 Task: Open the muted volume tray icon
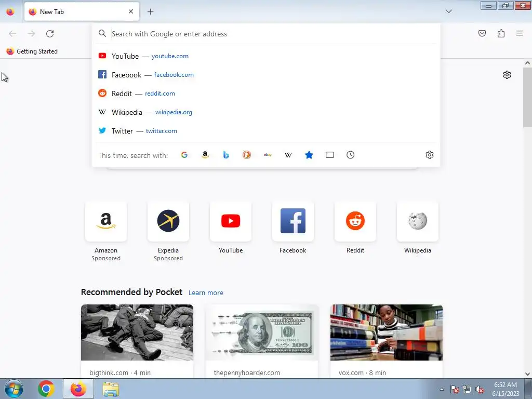[x=480, y=390]
